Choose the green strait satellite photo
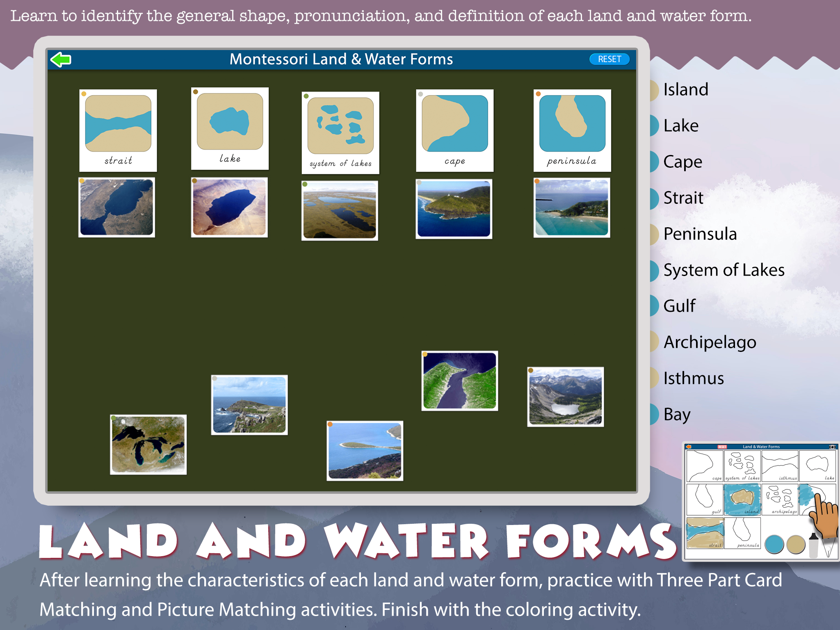Viewport: 840px width, 630px height. [x=460, y=381]
